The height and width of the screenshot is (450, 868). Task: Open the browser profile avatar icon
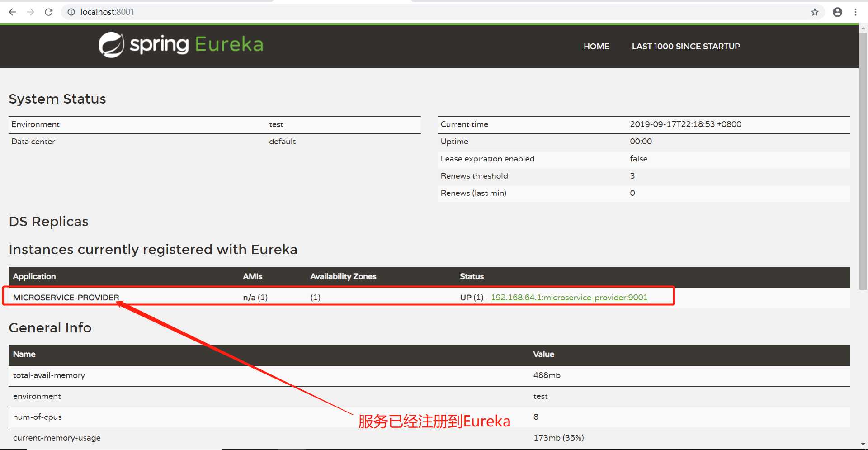click(837, 12)
